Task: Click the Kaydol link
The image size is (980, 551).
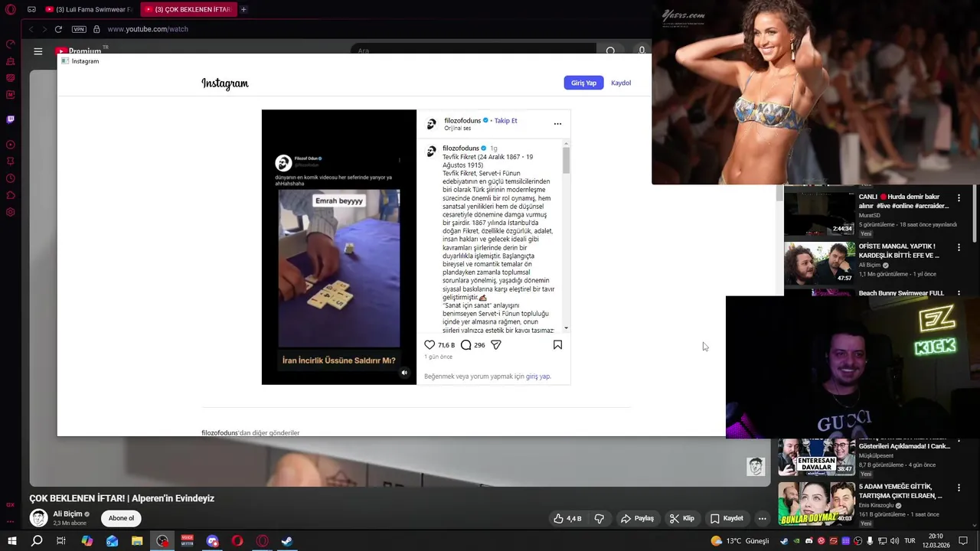Action: click(x=621, y=83)
